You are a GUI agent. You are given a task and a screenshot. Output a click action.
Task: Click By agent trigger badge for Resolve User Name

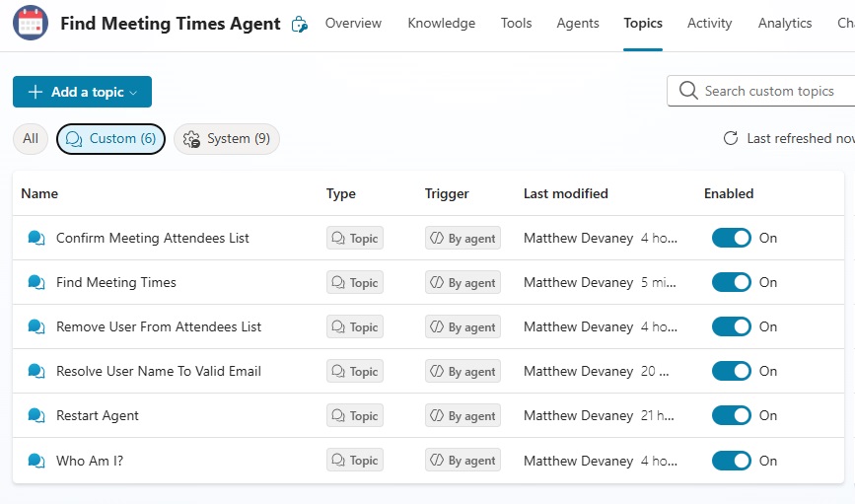463,372
